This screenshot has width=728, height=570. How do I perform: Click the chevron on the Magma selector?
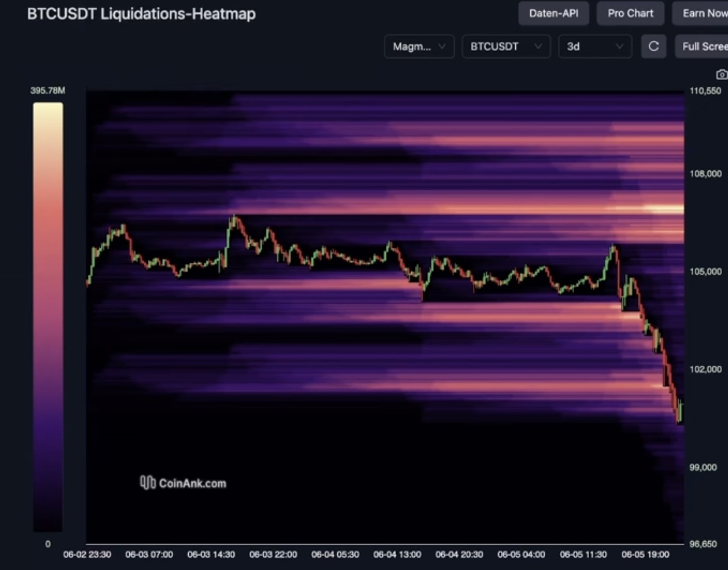point(443,46)
